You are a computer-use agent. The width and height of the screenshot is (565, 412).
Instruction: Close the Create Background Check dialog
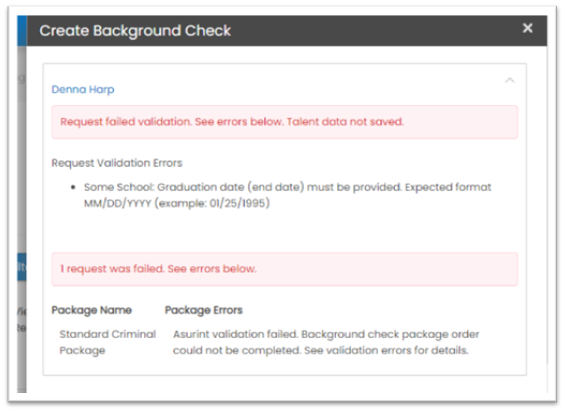pyautogui.click(x=528, y=28)
